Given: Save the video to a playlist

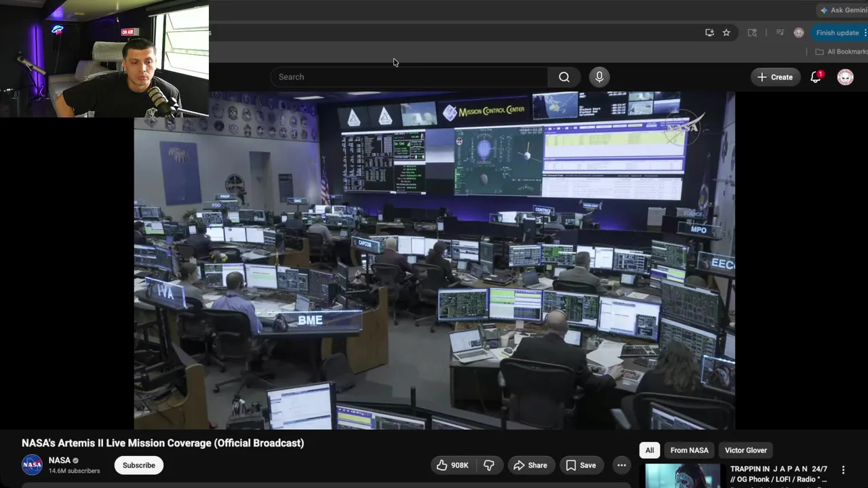Looking at the screenshot, I should click(x=580, y=465).
